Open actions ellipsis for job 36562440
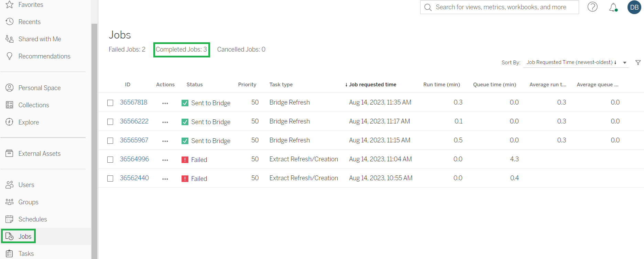 tap(165, 179)
